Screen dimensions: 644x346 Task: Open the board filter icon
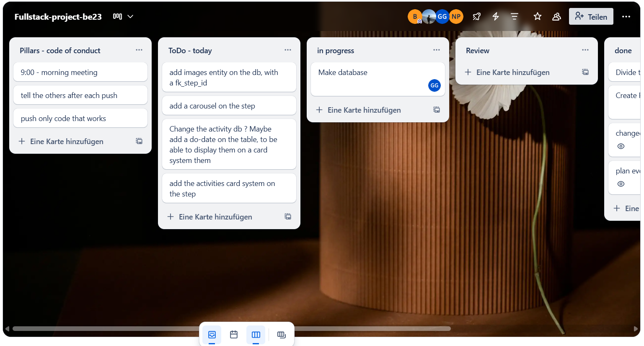(x=515, y=17)
